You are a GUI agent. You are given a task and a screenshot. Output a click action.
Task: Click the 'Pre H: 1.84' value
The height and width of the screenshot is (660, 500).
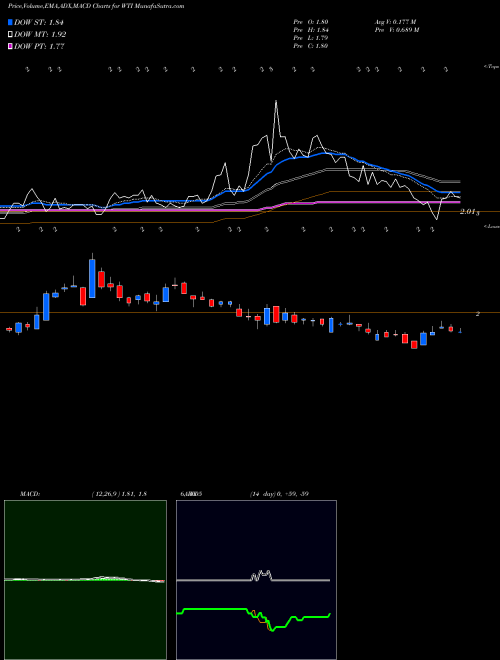coord(311,30)
